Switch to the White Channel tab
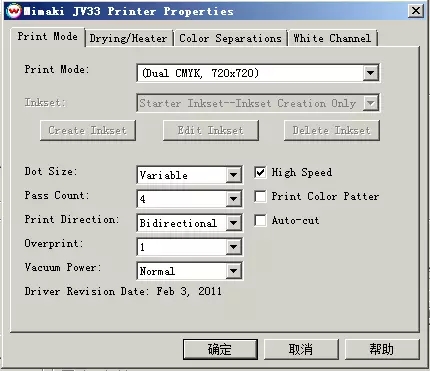 [332, 38]
